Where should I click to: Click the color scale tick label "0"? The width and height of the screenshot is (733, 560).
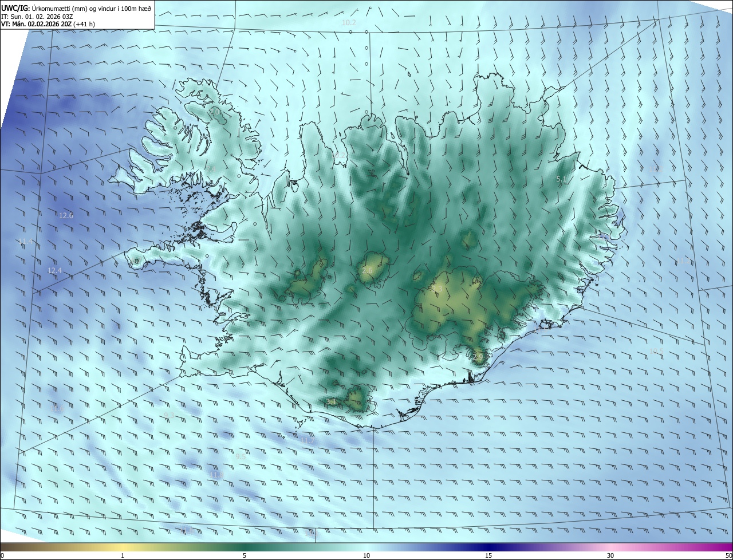(2, 555)
